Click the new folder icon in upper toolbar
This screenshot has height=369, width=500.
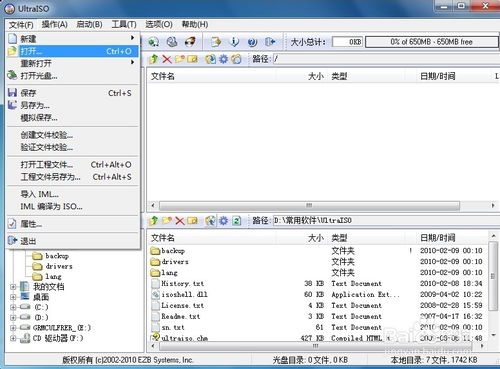click(180, 59)
